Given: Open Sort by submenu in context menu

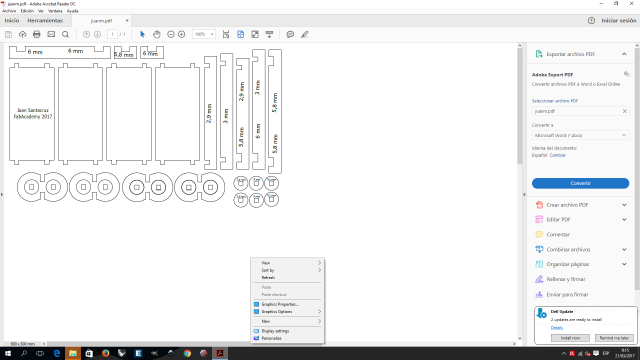Looking at the screenshot, I should (x=287, y=270).
